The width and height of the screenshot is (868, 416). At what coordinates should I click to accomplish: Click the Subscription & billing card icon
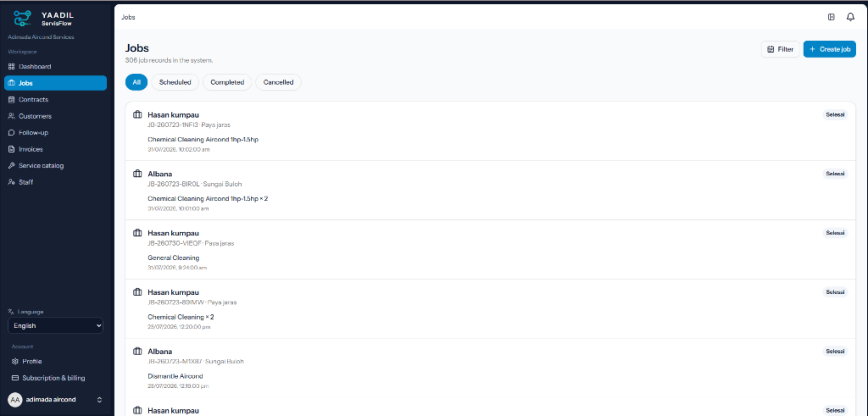(15, 378)
